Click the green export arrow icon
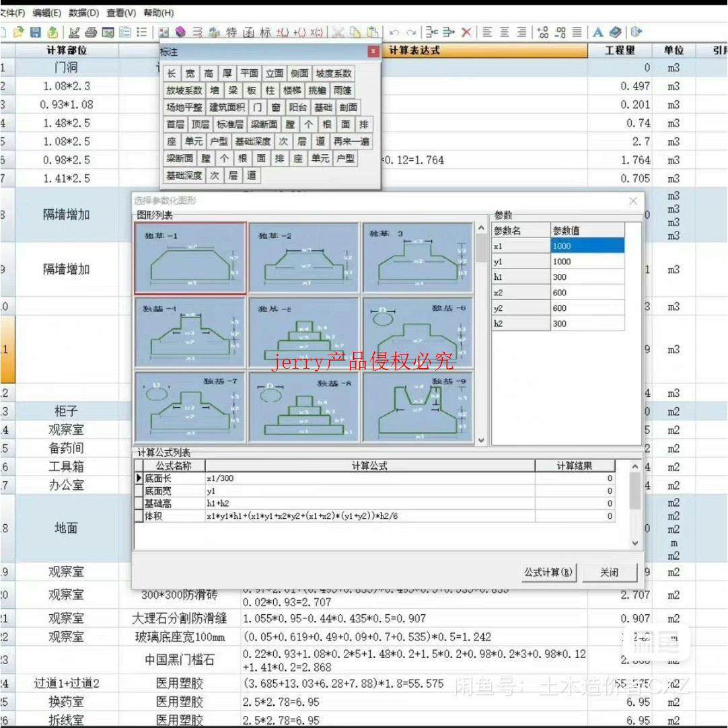The image size is (728, 728). [x=53, y=32]
